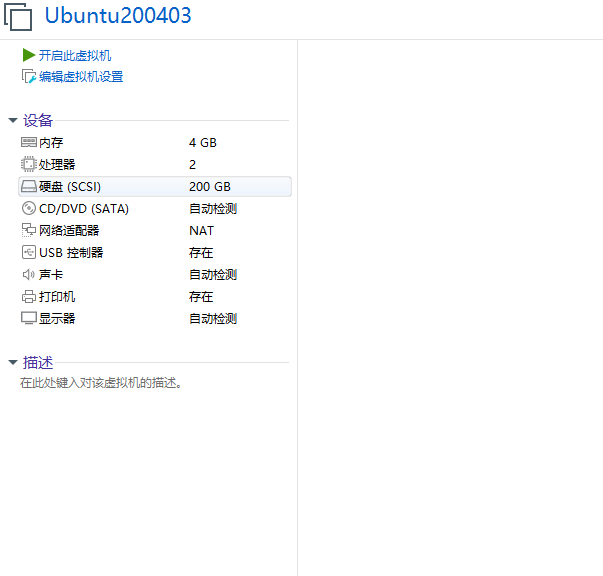Viewport: 603px width, 576px height.
Task: Select the 声卡 device label
Action: click(51, 275)
